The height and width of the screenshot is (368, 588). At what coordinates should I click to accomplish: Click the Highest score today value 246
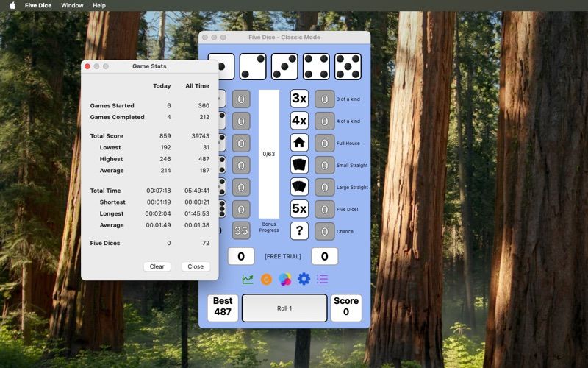pyautogui.click(x=165, y=159)
